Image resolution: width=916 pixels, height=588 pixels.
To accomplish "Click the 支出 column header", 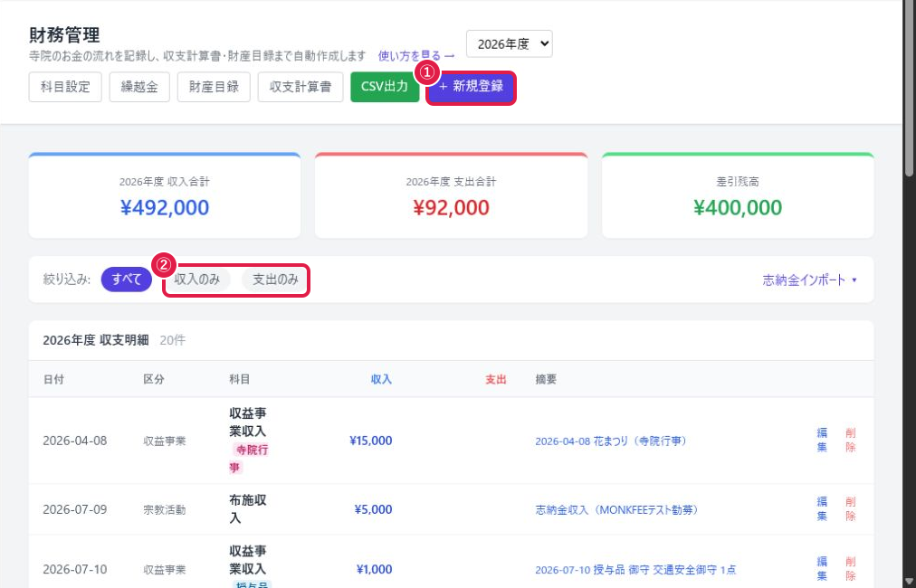I will pos(495,380).
